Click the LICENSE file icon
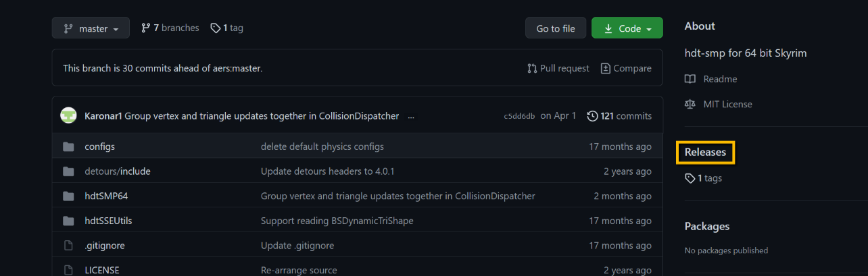868x276 pixels. 68,270
